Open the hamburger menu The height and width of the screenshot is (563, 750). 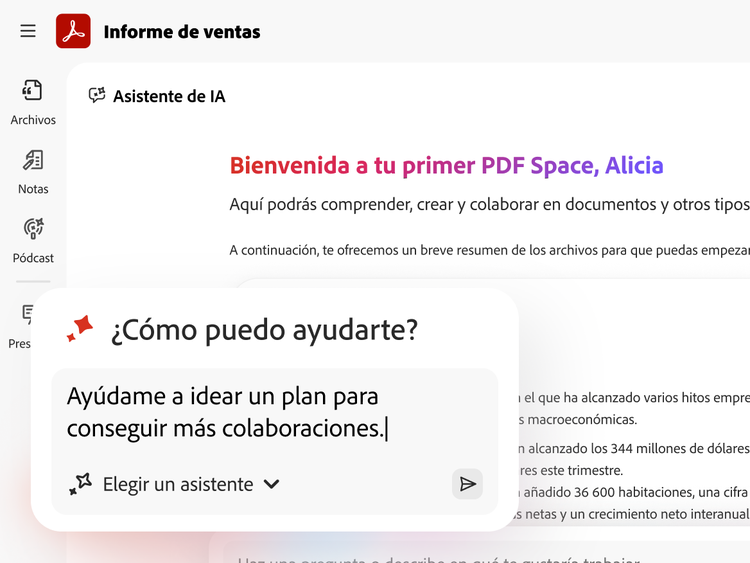coord(28,31)
